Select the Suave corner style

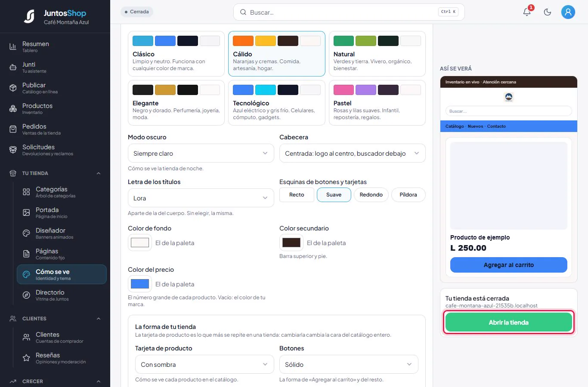(x=334, y=195)
